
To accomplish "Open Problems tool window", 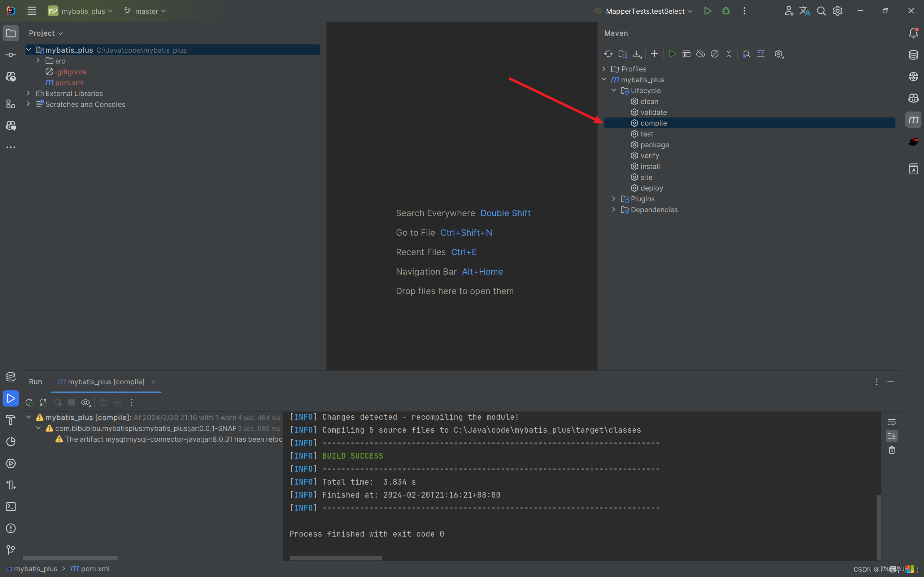I will pyautogui.click(x=11, y=528).
